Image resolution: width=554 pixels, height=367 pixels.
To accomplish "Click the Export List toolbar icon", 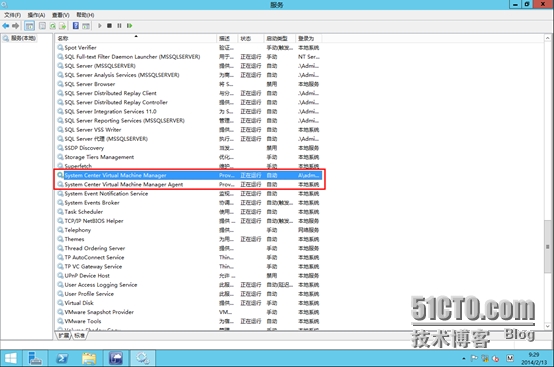I will (63, 26).
